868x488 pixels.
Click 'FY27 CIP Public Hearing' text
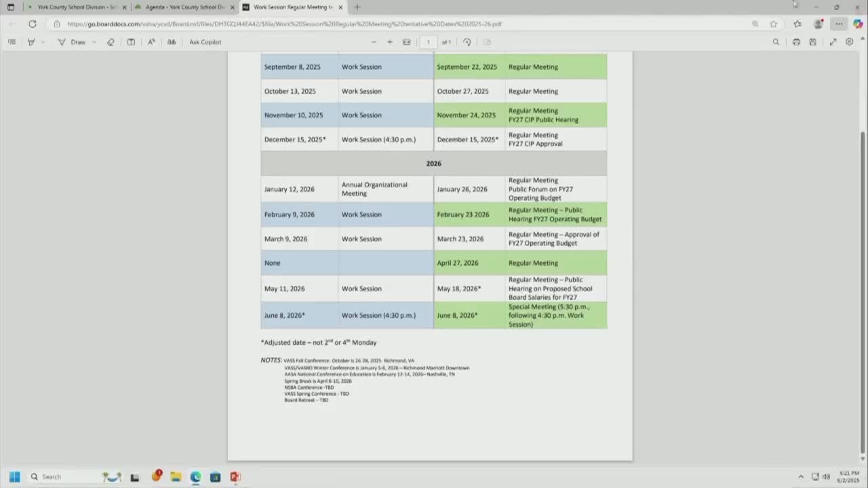coord(543,120)
